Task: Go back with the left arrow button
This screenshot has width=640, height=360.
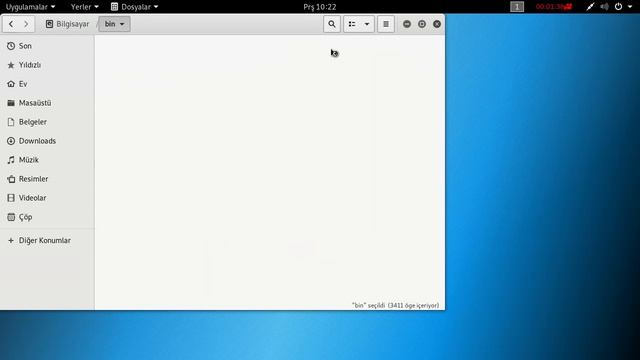Action: 11,24
